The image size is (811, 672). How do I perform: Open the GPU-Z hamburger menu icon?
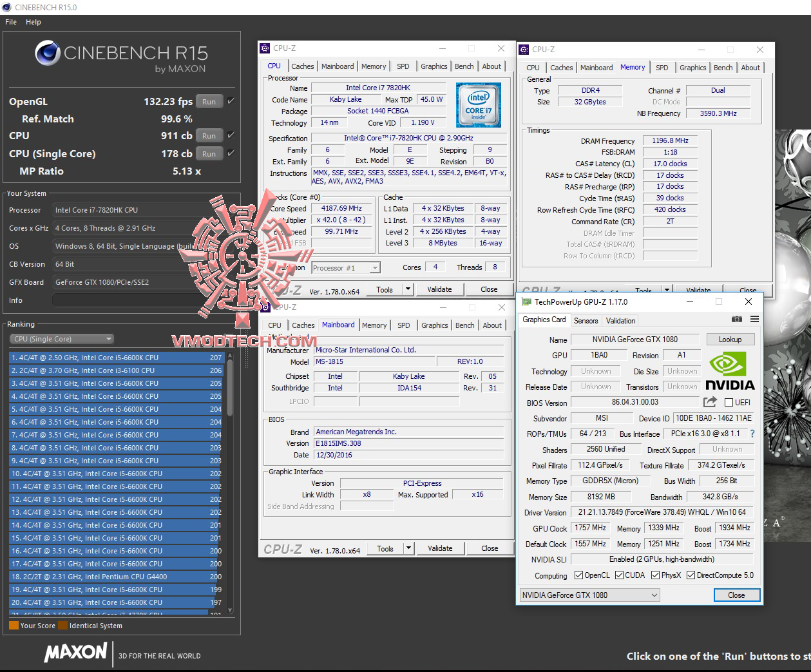click(x=754, y=320)
